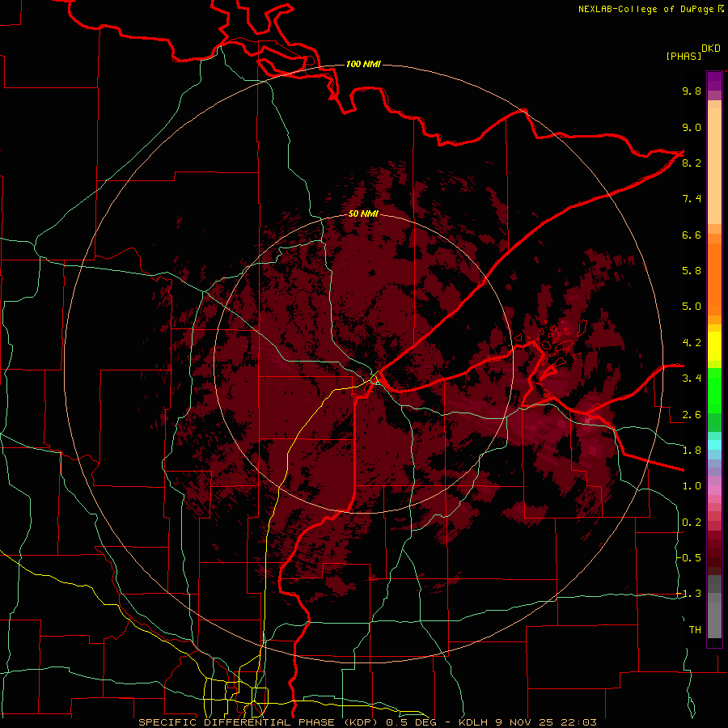
Task: Pick the pink color band near 1.0
Action: [714, 490]
